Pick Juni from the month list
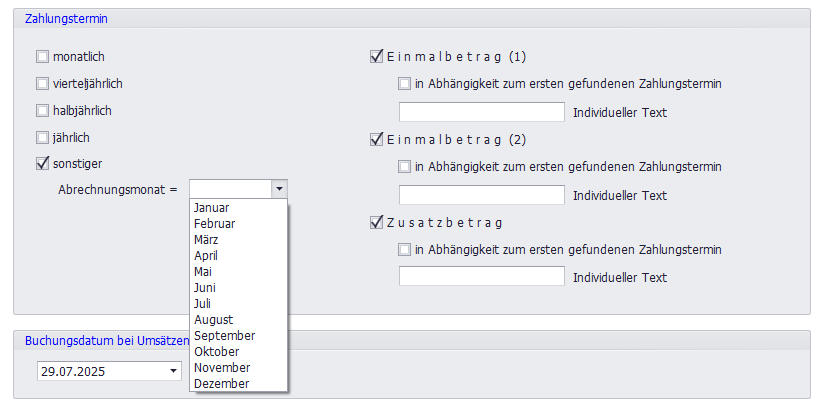This screenshot has height=406, width=819. pyautogui.click(x=206, y=287)
